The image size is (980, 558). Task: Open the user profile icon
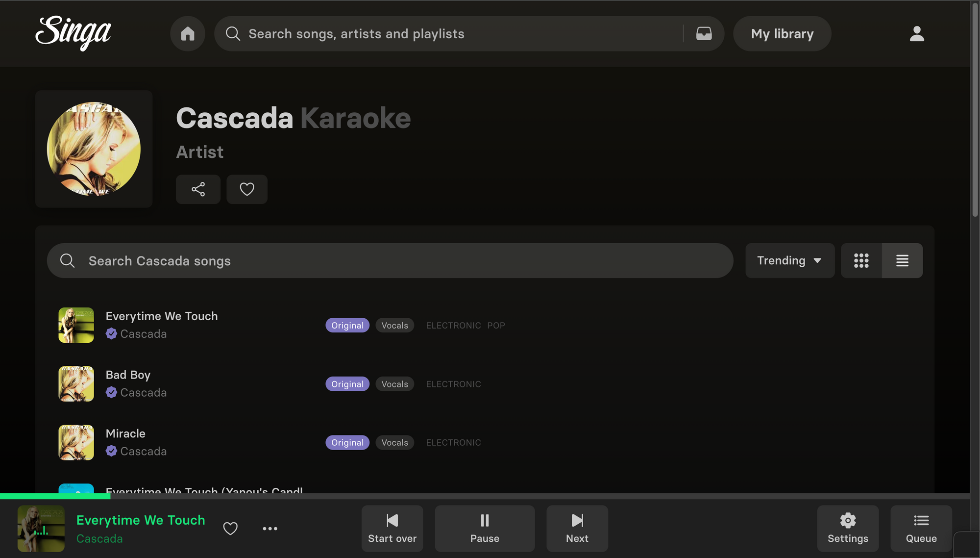917,33
